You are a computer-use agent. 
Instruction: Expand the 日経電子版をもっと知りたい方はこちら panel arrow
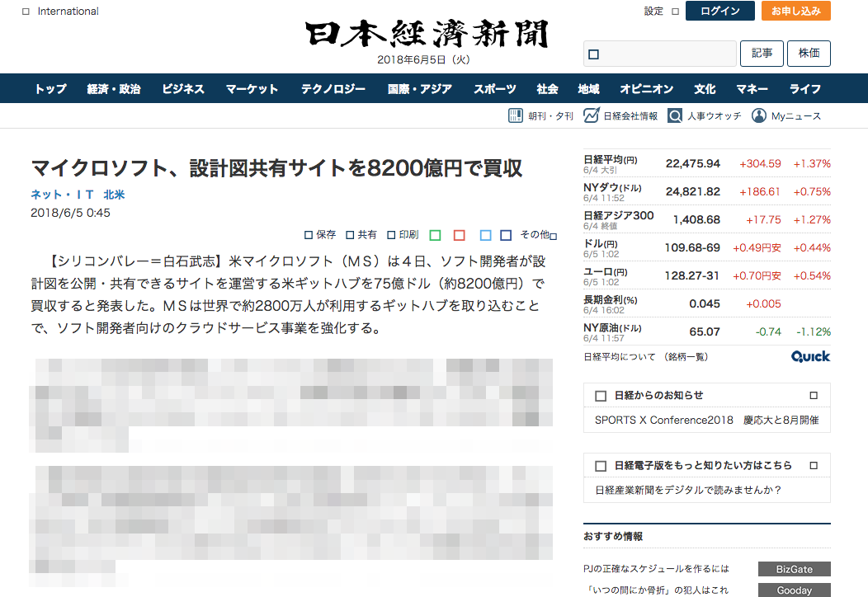(x=814, y=466)
